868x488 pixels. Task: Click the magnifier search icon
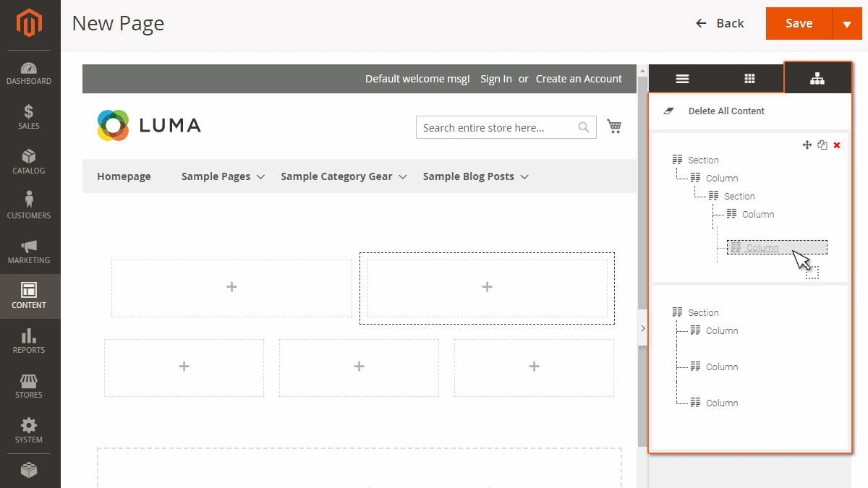(584, 127)
